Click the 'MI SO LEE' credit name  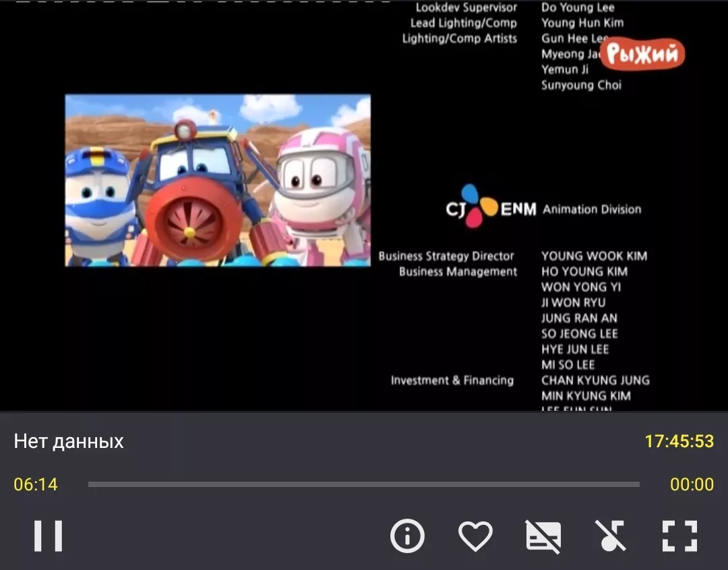(x=568, y=365)
